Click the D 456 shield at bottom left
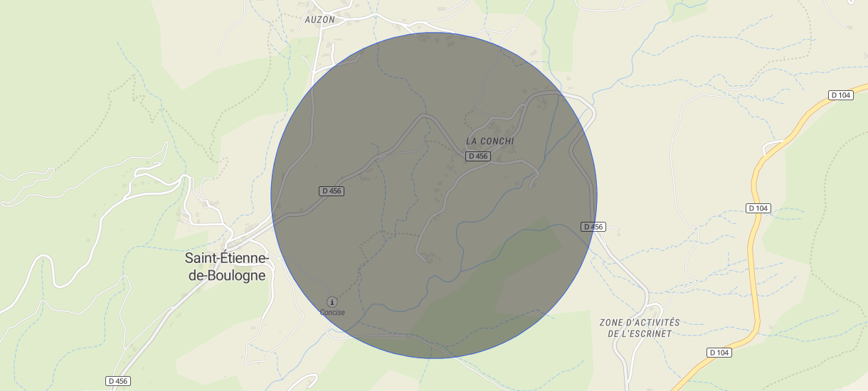 click(120, 381)
